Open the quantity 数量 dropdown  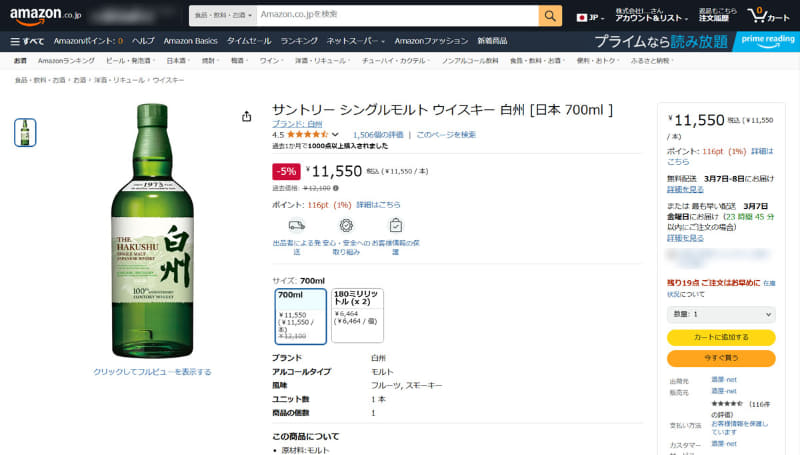(x=721, y=314)
